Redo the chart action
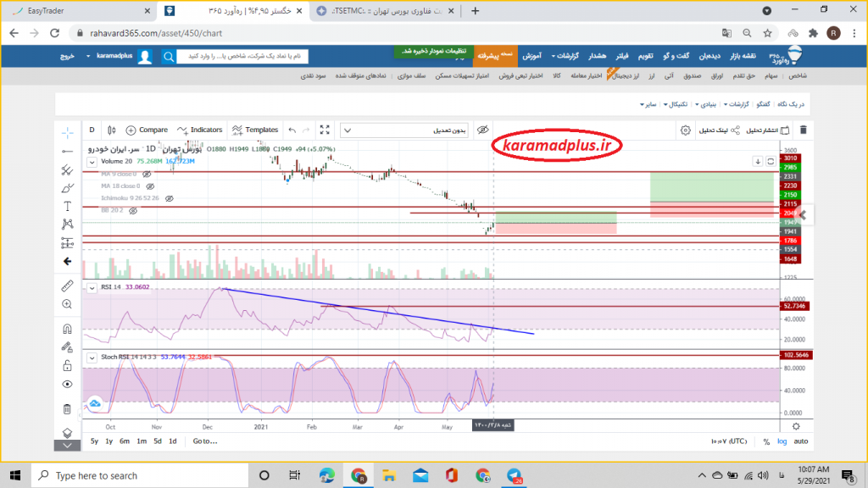The image size is (868, 488). (306, 130)
